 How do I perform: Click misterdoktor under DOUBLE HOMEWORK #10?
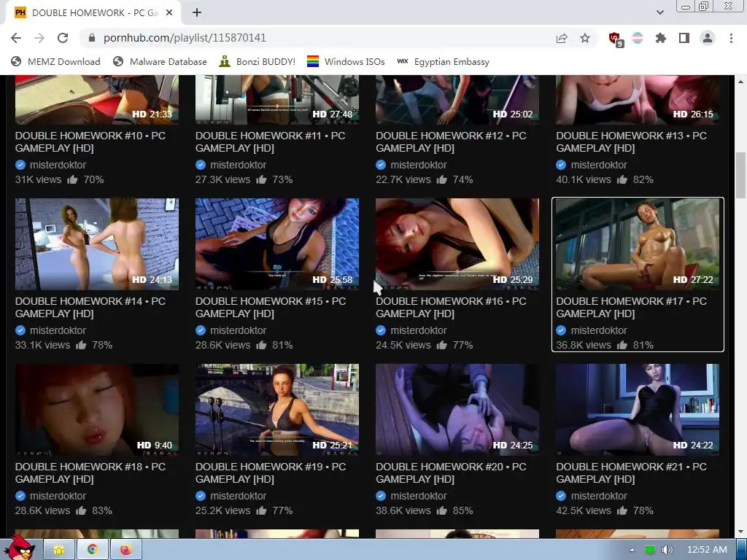click(x=58, y=165)
